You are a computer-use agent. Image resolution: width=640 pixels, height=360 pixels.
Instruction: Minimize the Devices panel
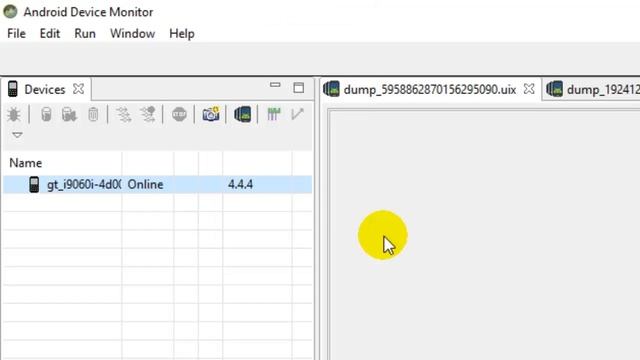pyautogui.click(x=275, y=85)
